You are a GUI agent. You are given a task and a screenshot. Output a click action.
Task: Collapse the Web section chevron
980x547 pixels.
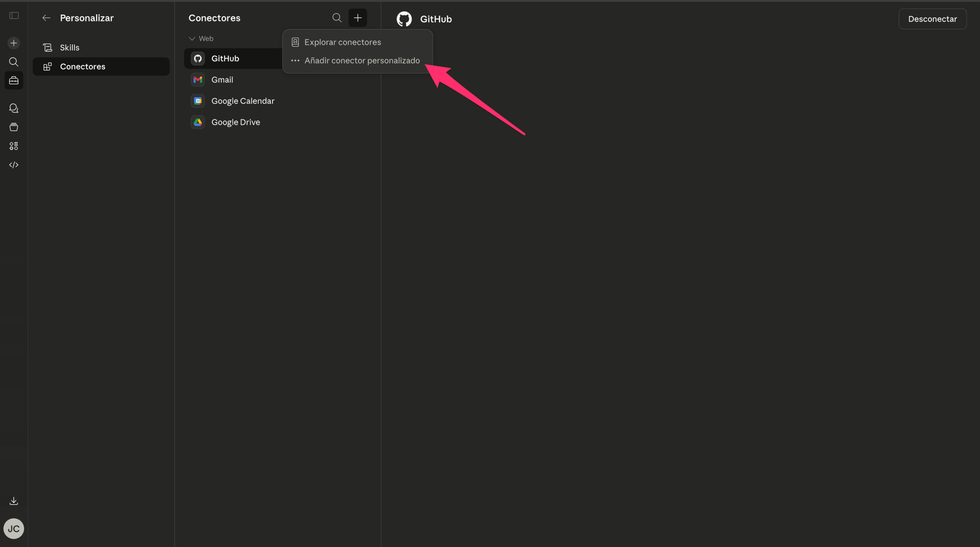click(x=192, y=39)
